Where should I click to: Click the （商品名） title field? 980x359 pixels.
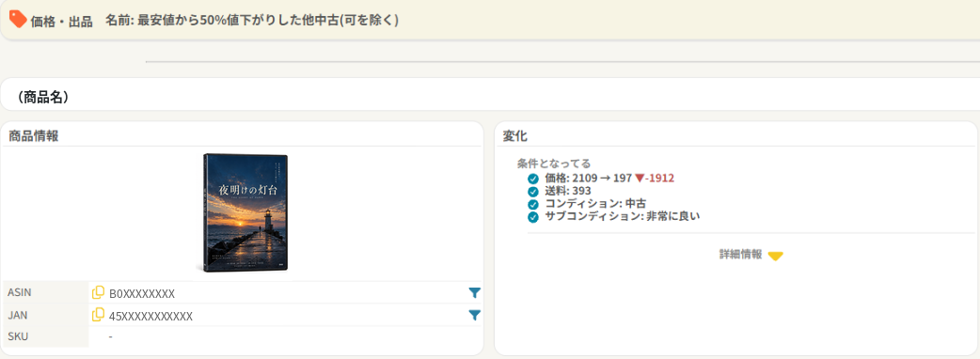(490, 95)
